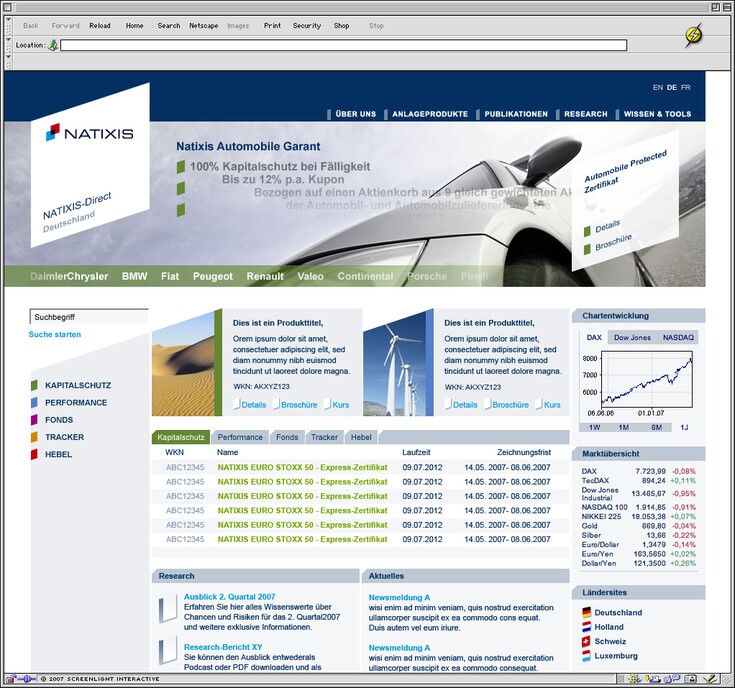Screen dimensions: 735x688
Task: Click the padlock security icon in status bar
Action: tap(10, 679)
